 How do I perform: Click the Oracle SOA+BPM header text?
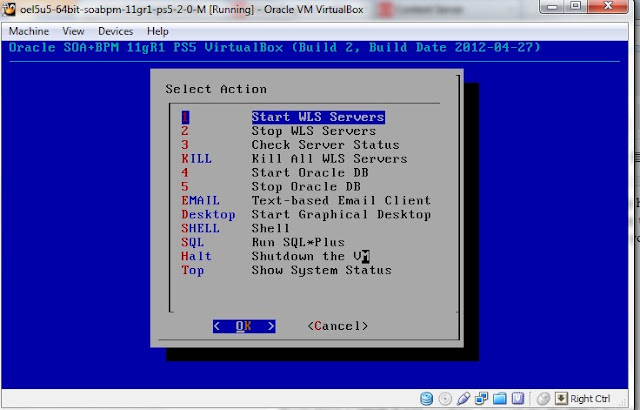(x=274, y=47)
